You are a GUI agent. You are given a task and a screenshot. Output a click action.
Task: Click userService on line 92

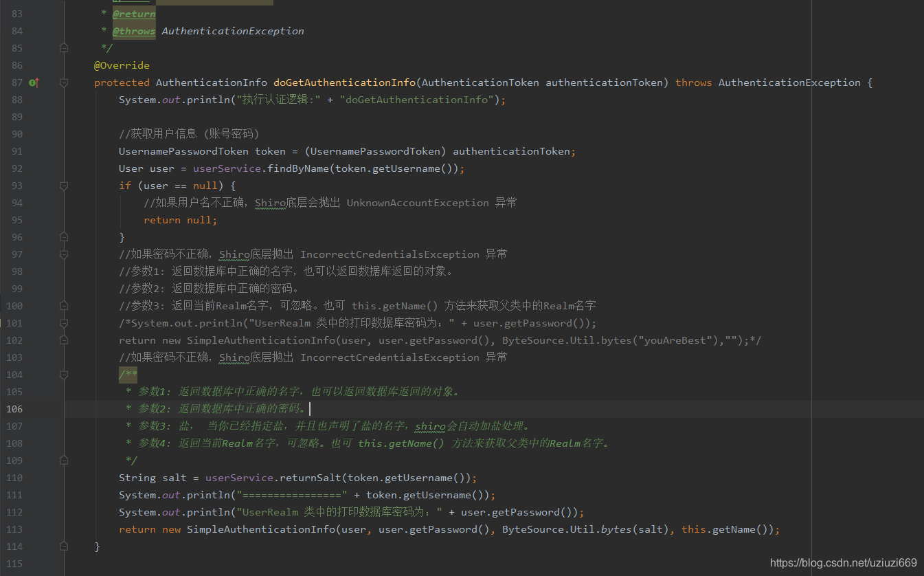click(227, 168)
